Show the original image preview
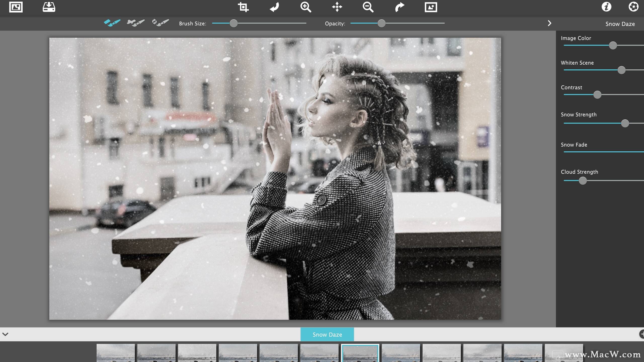The image size is (644, 362). (431, 7)
